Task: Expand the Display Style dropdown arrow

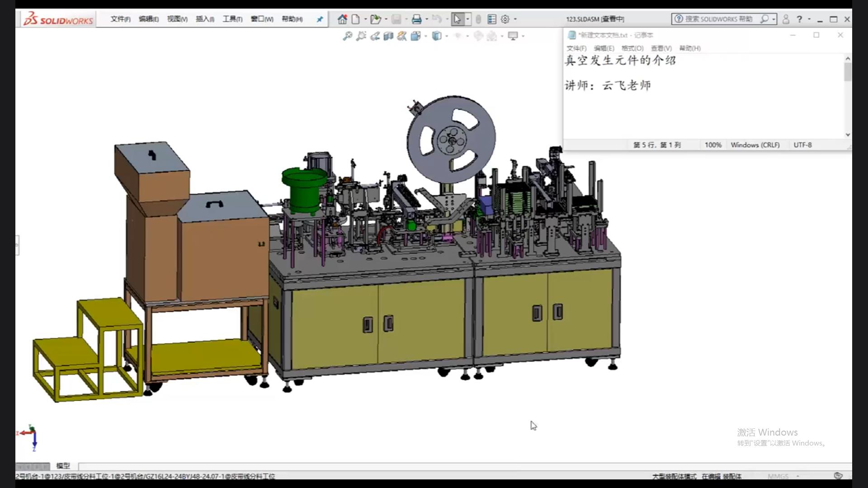Action: point(447,36)
